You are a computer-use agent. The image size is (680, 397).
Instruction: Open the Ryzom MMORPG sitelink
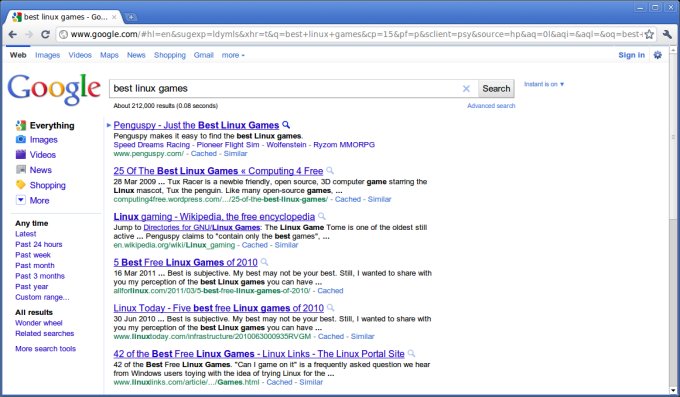click(x=344, y=144)
